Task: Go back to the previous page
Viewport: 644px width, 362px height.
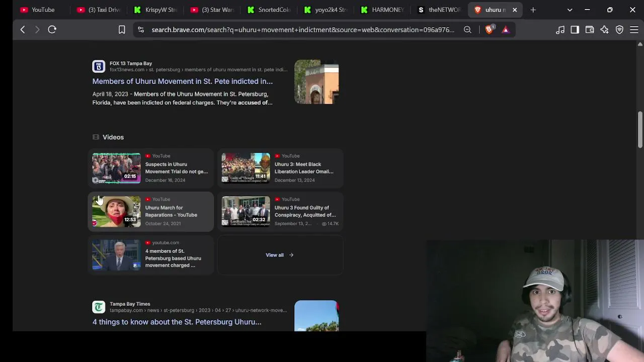Action: tap(23, 30)
